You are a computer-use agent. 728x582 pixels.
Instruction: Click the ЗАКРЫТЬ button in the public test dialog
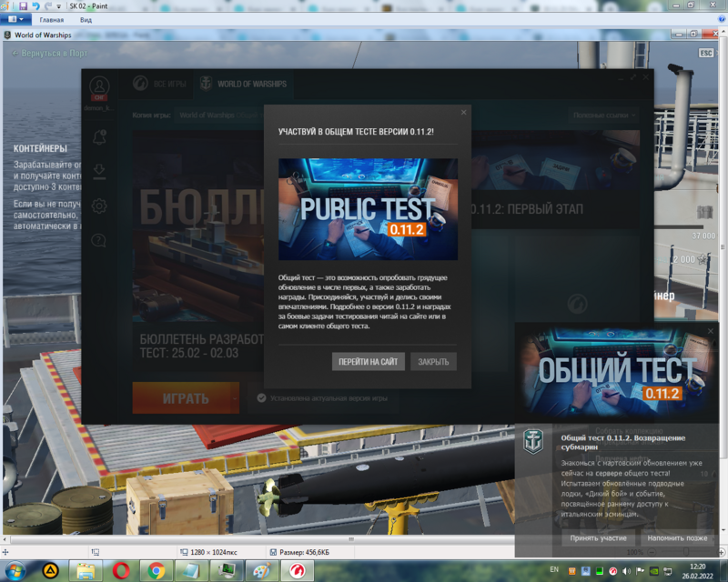click(x=433, y=362)
